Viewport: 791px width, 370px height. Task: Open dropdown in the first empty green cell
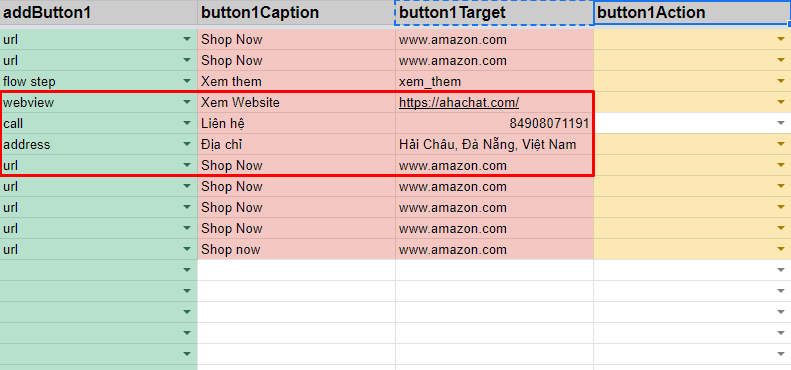click(187, 270)
